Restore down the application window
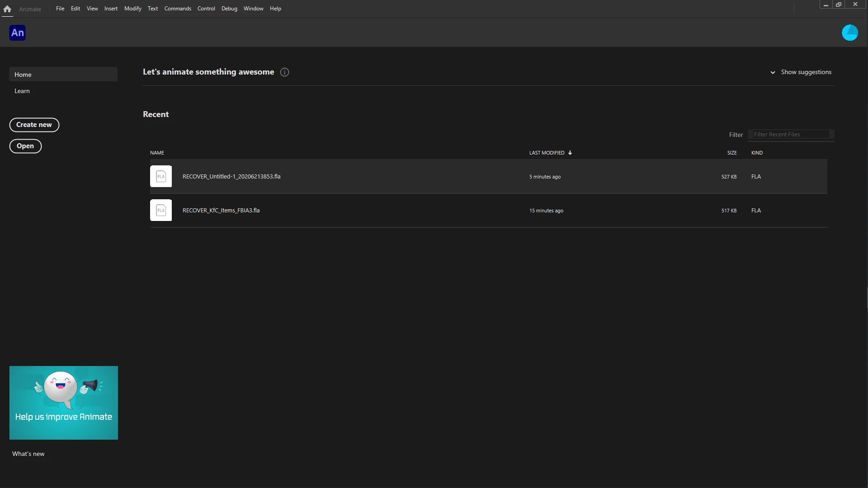 (x=839, y=5)
